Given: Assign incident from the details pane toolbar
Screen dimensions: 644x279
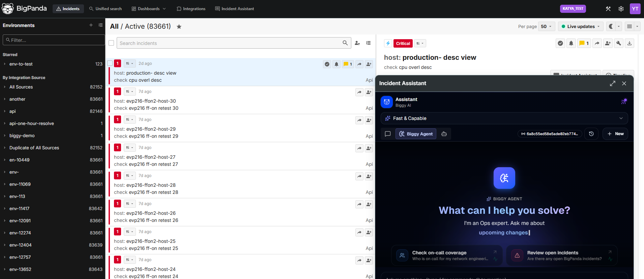Looking at the screenshot, I should 608,43.
